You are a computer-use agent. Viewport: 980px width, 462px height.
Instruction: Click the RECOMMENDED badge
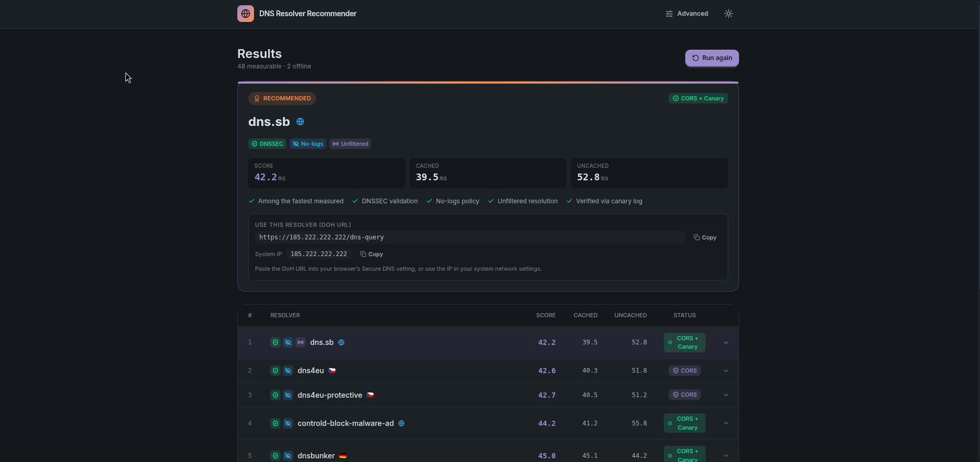(282, 98)
